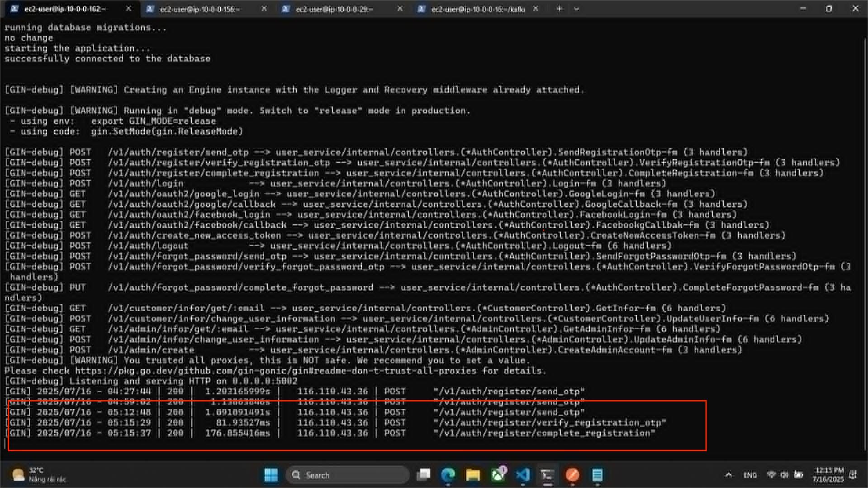Open the notification bell in the tray
This screenshot has width=868, height=488.
[x=854, y=475]
